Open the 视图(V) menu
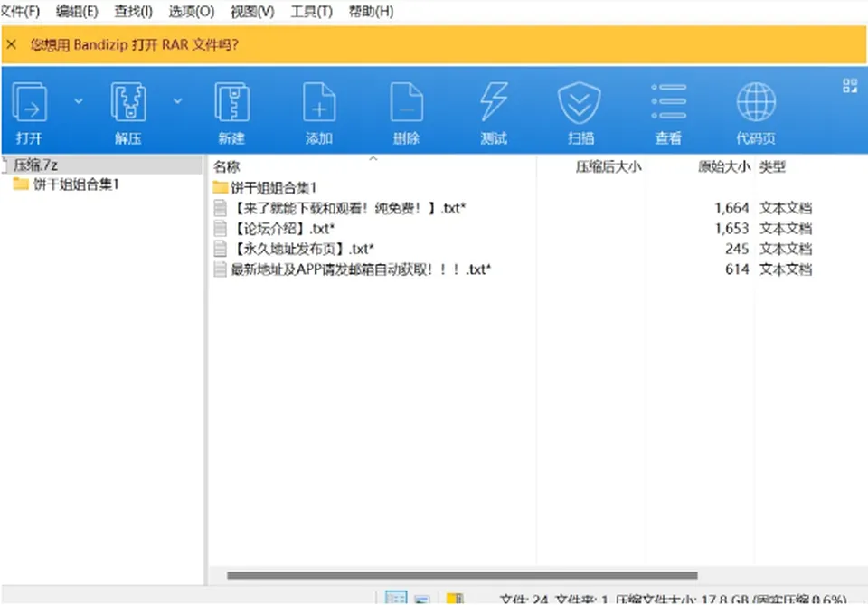 [x=252, y=11]
